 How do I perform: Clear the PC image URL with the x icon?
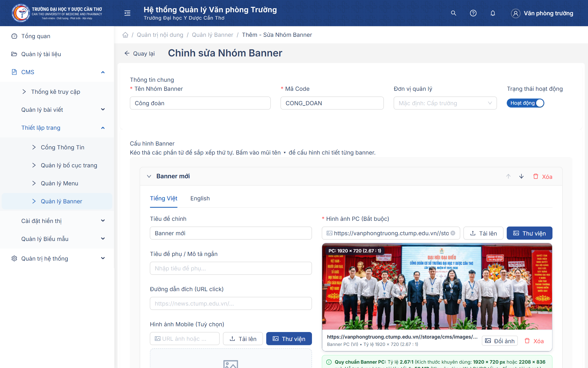(453, 233)
